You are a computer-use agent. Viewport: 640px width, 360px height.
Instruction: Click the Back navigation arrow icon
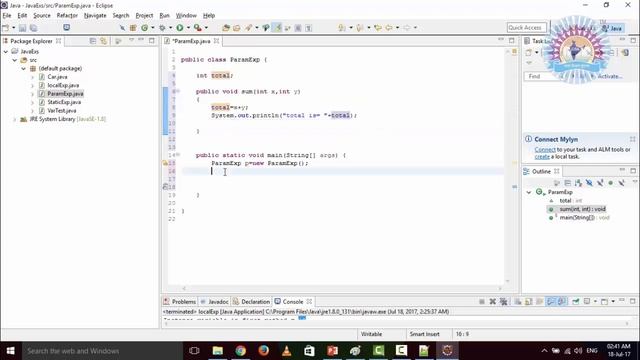(389, 28)
